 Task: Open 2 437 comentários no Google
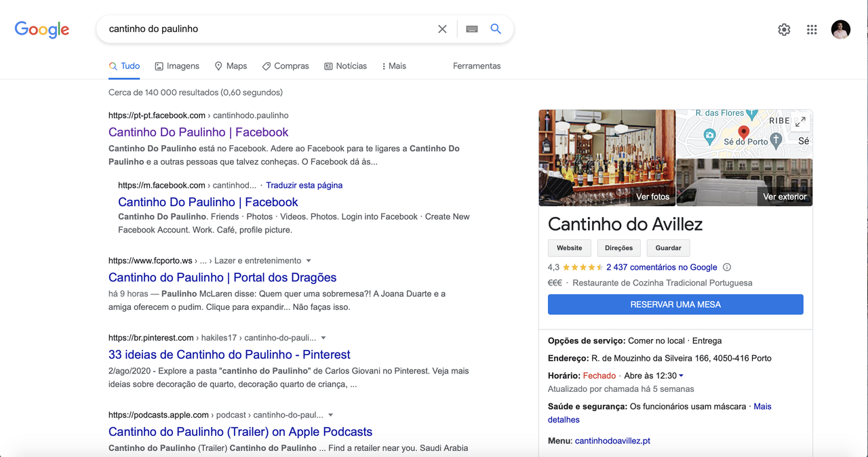[x=662, y=267]
